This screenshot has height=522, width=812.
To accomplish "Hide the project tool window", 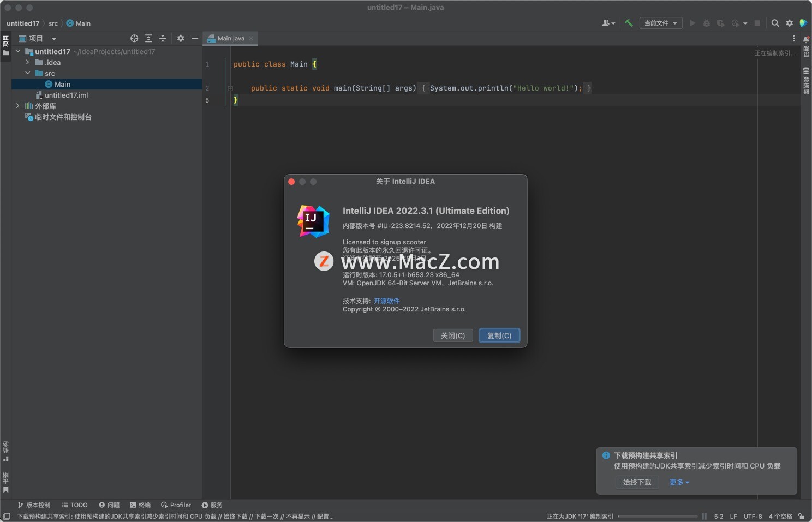I will [195, 38].
